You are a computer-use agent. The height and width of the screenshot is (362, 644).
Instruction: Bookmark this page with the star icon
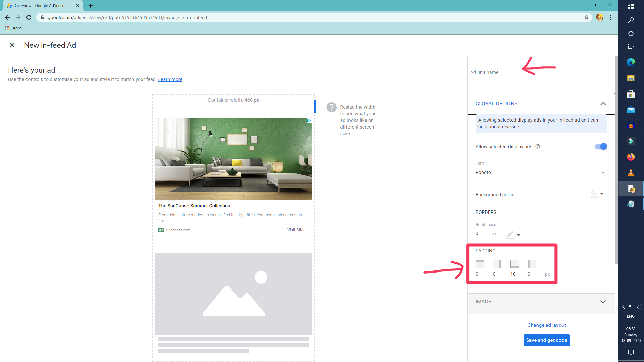pos(586,17)
